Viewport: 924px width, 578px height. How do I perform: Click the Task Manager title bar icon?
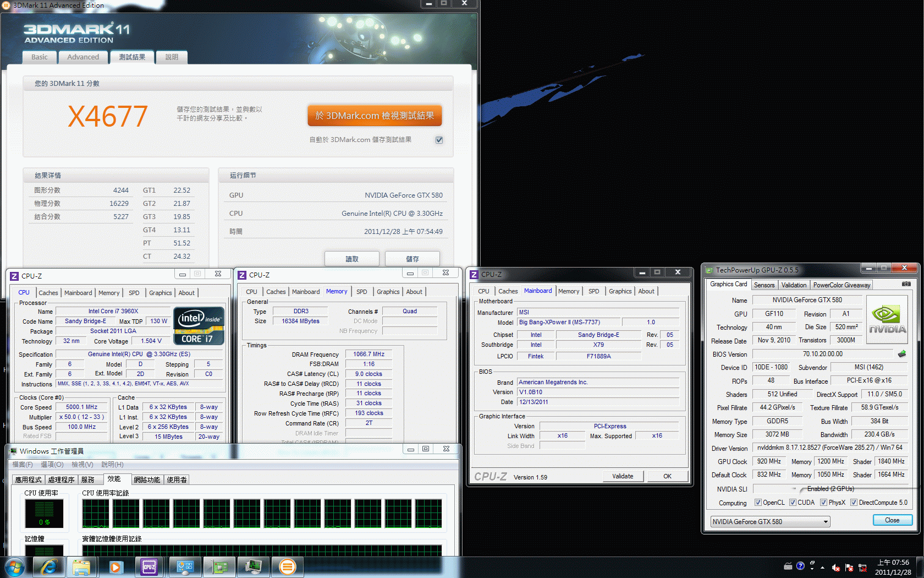[x=14, y=451]
